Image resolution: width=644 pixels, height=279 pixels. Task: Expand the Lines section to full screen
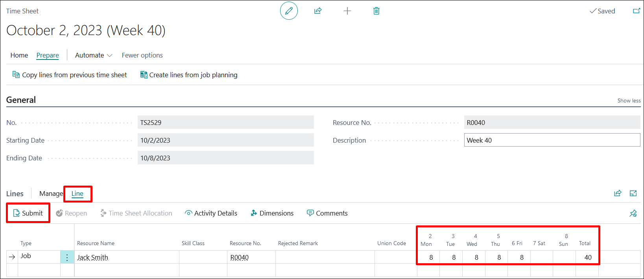633,193
